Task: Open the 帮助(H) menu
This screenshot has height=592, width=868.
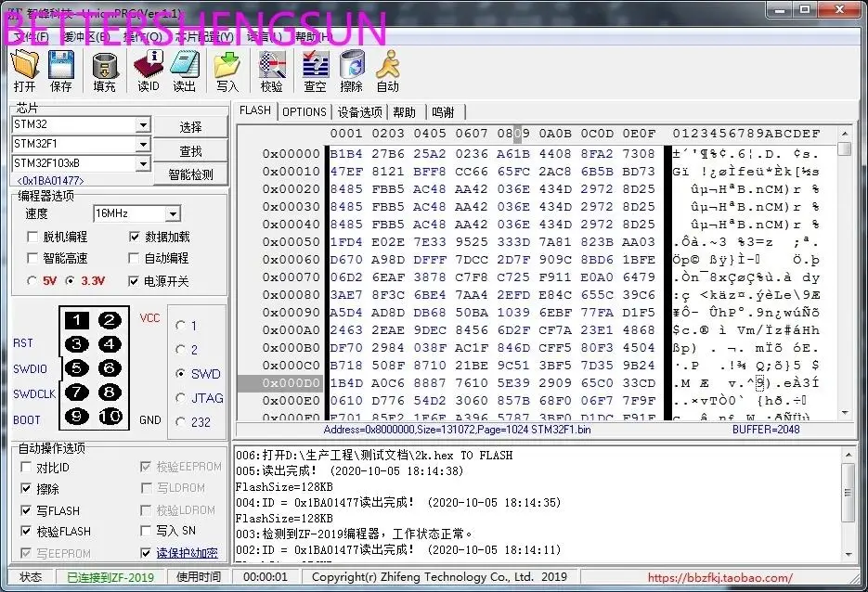Action: pos(314,37)
